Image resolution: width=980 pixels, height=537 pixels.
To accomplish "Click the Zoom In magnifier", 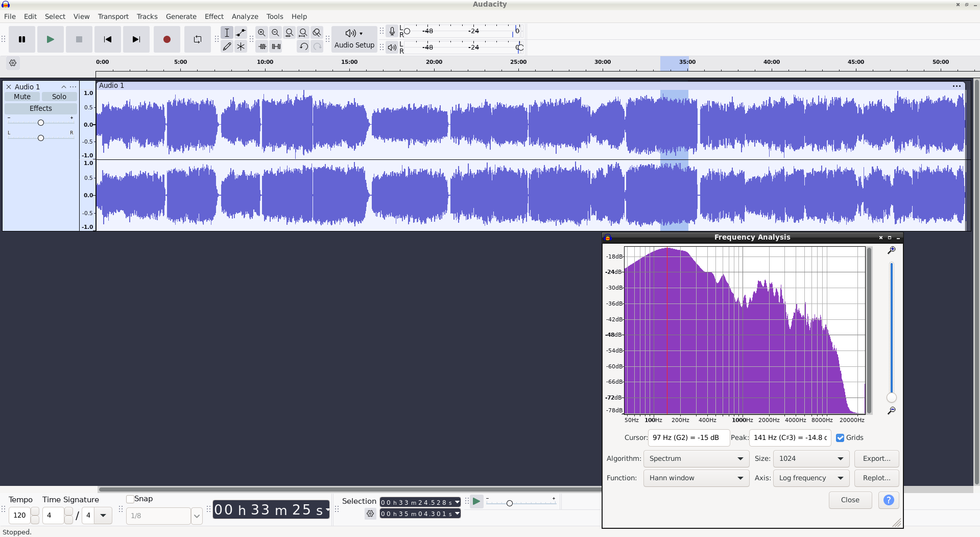I will (261, 33).
